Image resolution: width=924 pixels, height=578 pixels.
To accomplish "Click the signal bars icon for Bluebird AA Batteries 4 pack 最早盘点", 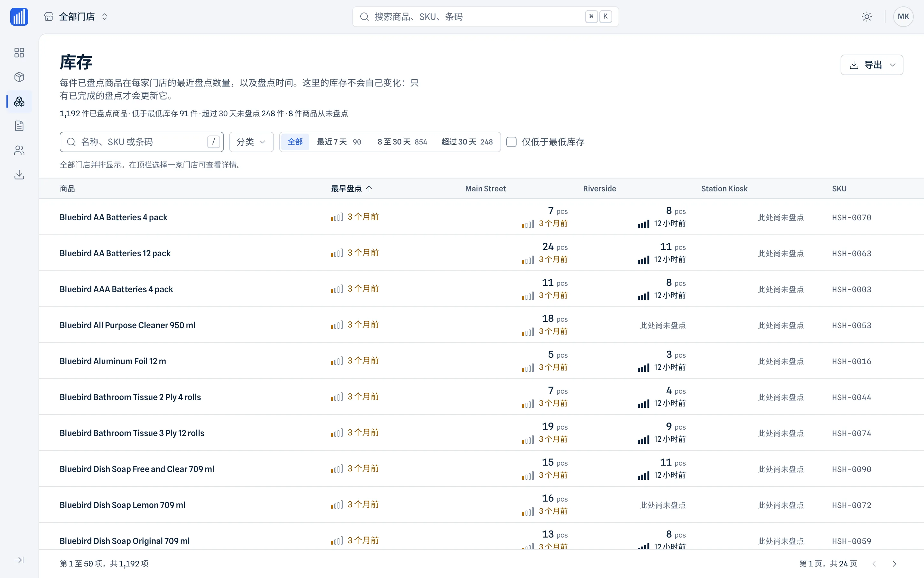I will (x=337, y=217).
